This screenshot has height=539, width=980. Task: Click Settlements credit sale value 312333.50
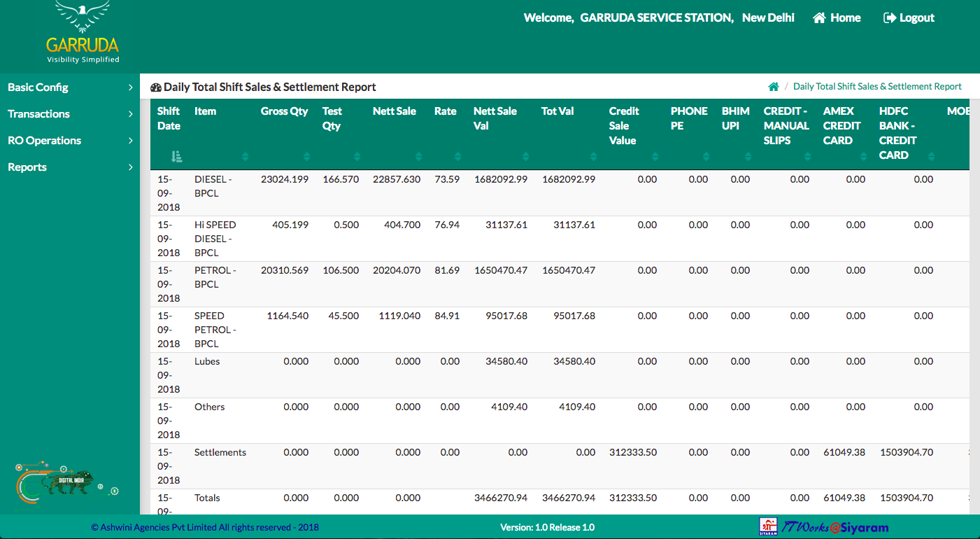click(x=633, y=452)
